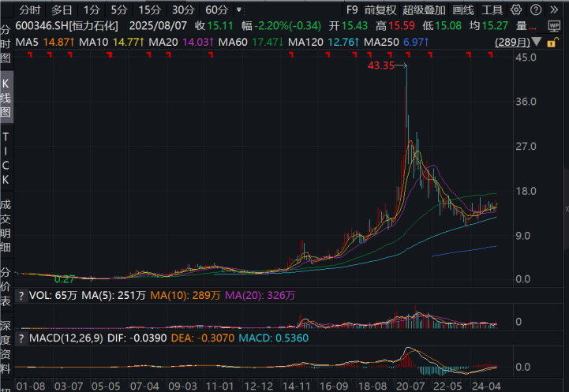Select the 60分 period
Viewport: 569px width, 392px height.
216,9
